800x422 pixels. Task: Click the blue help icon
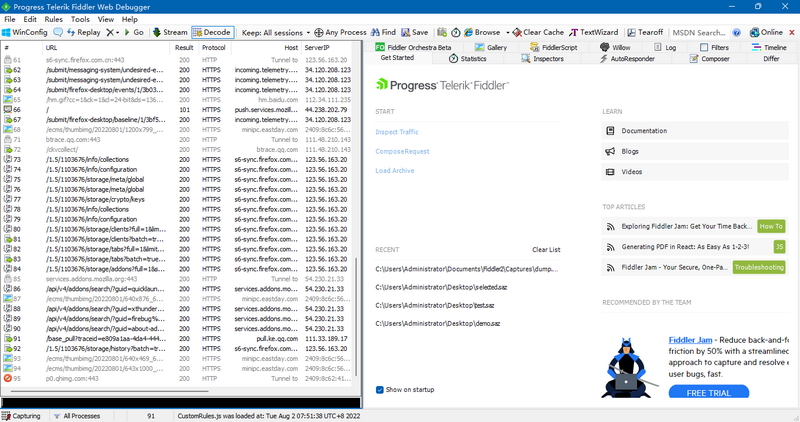[x=737, y=33]
